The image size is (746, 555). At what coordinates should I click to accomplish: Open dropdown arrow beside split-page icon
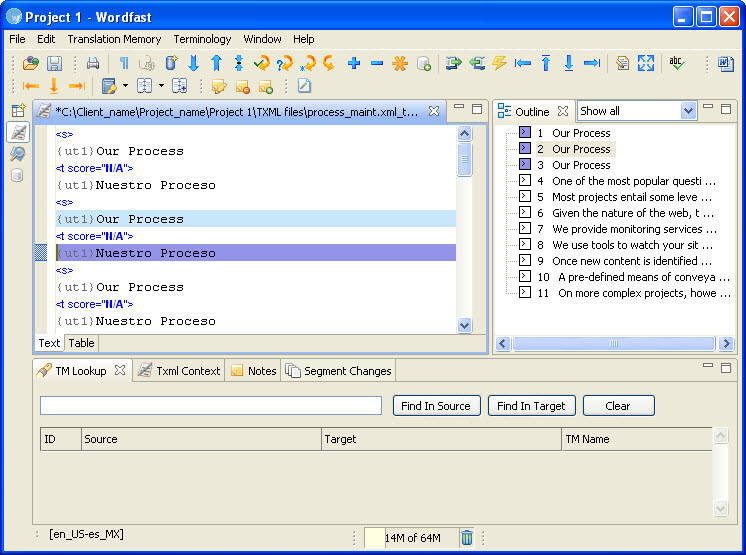click(161, 86)
